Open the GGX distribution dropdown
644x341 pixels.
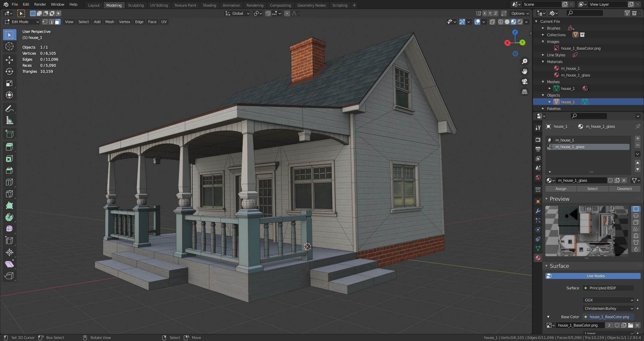(x=608, y=300)
